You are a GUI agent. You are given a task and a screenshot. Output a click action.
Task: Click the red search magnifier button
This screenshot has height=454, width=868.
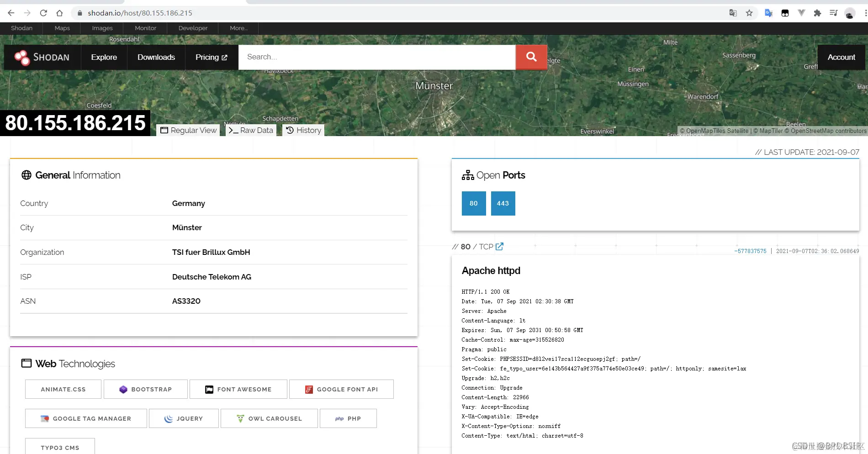coord(531,57)
